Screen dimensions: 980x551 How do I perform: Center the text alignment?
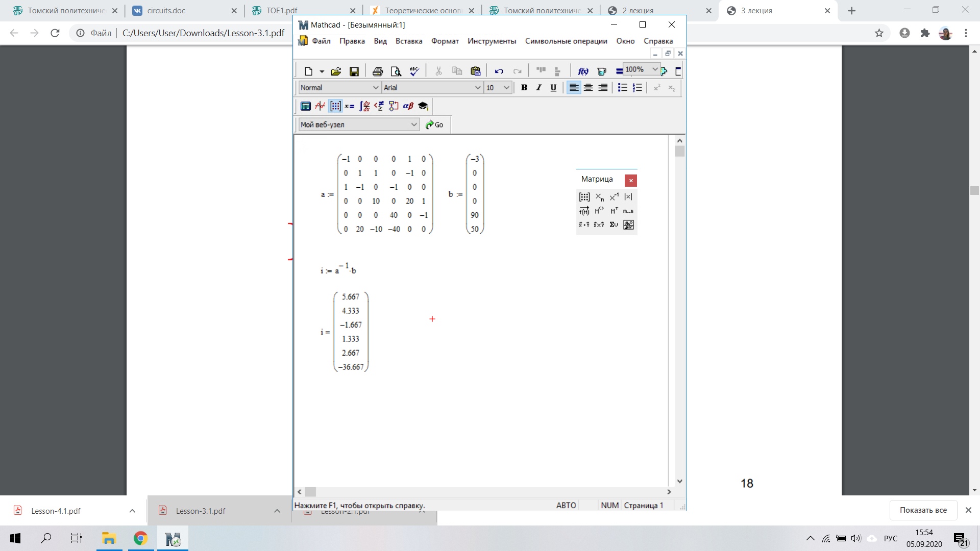tap(588, 88)
